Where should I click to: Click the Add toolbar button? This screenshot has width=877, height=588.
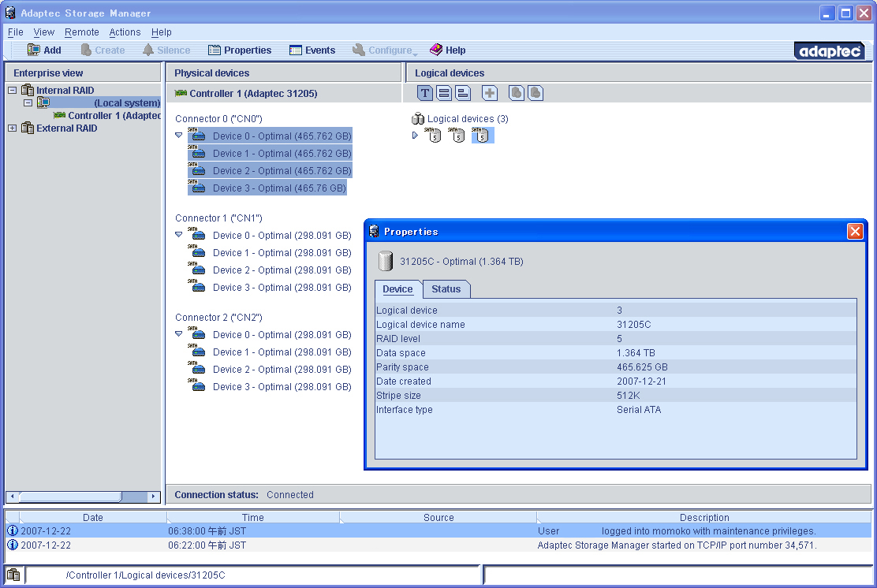coord(44,50)
